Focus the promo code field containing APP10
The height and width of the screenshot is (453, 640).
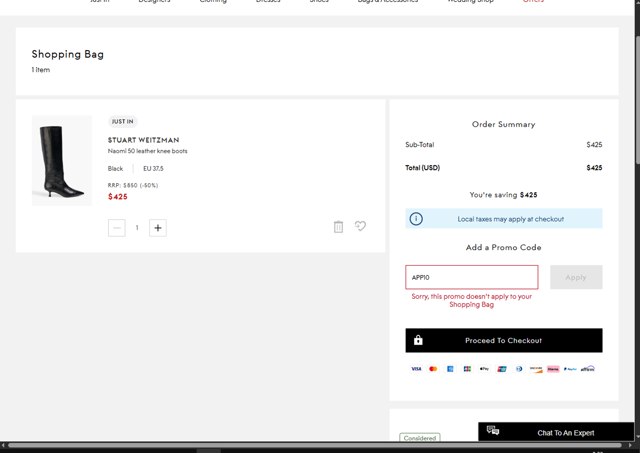(471, 277)
